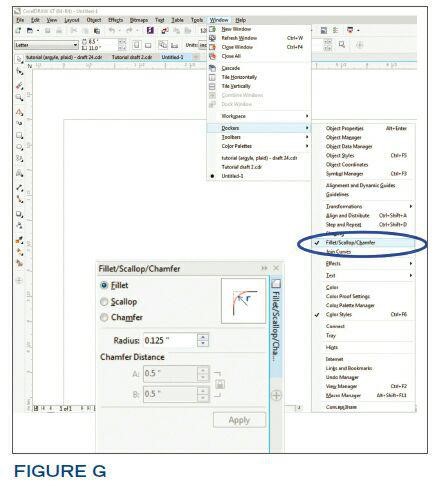Open the Letter page size dropdown
This screenshot has width=436, height=495.
coord(75,45)
